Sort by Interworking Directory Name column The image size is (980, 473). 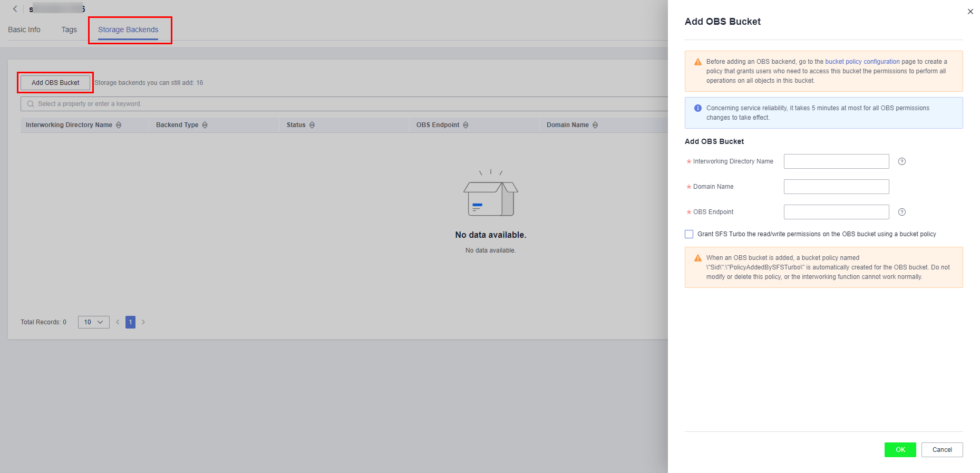point(119,125)
